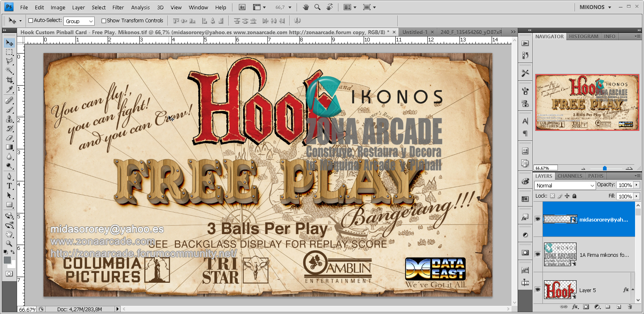Click the Navigator zoom slider handle
Viewport: 644px width, 314px height.
click(x=605, y=168)
